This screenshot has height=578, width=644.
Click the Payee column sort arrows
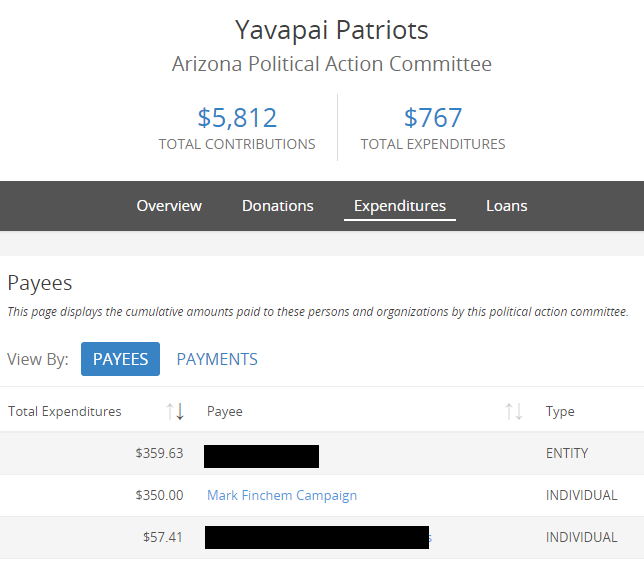514,411
